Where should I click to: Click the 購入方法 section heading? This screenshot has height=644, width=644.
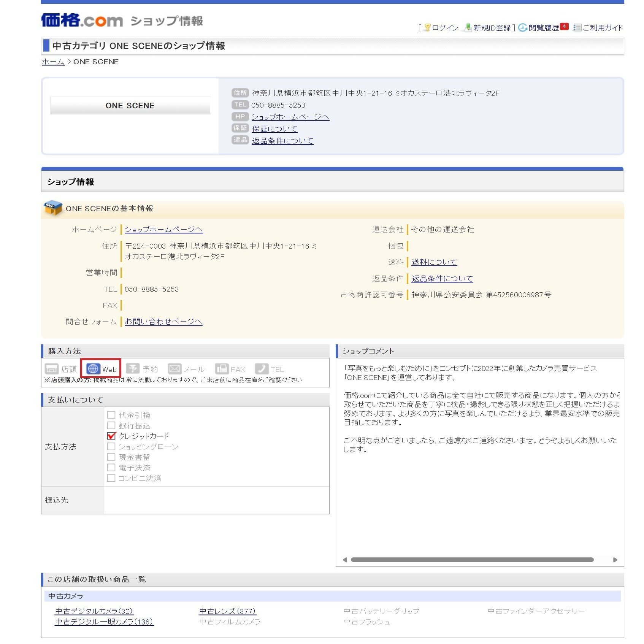(64, 351)
